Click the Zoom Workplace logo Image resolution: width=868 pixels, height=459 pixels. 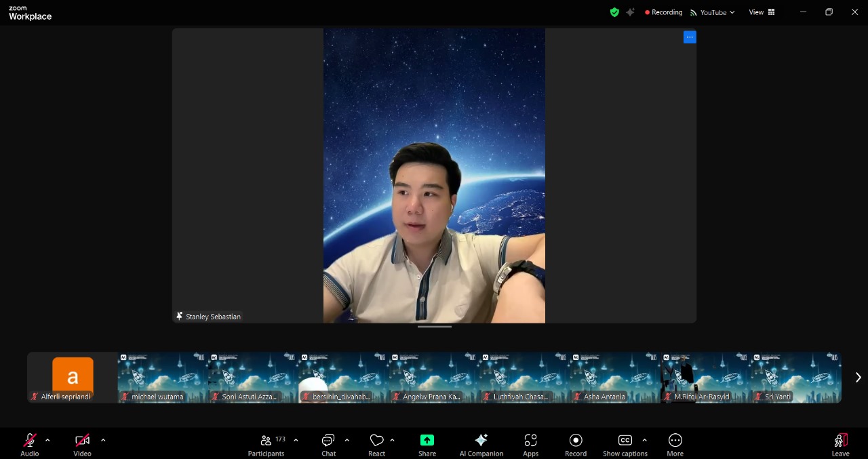[x=30, y=13]
